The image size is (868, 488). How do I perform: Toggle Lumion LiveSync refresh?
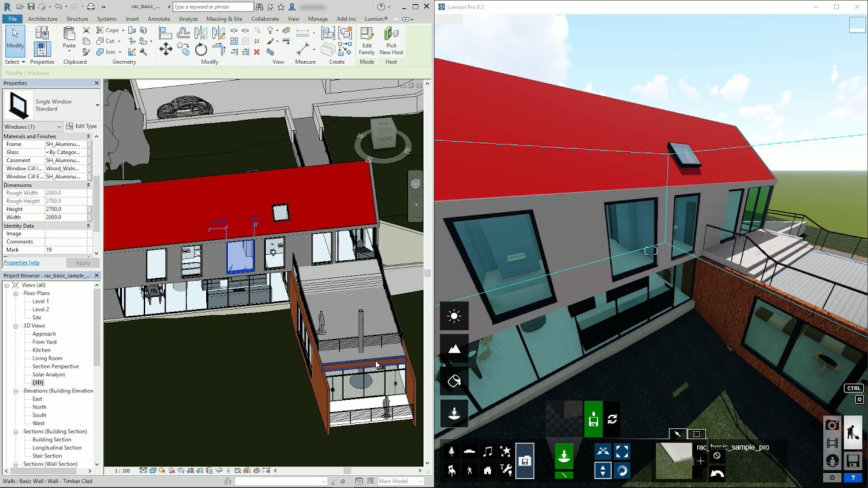tap(612, 419)
